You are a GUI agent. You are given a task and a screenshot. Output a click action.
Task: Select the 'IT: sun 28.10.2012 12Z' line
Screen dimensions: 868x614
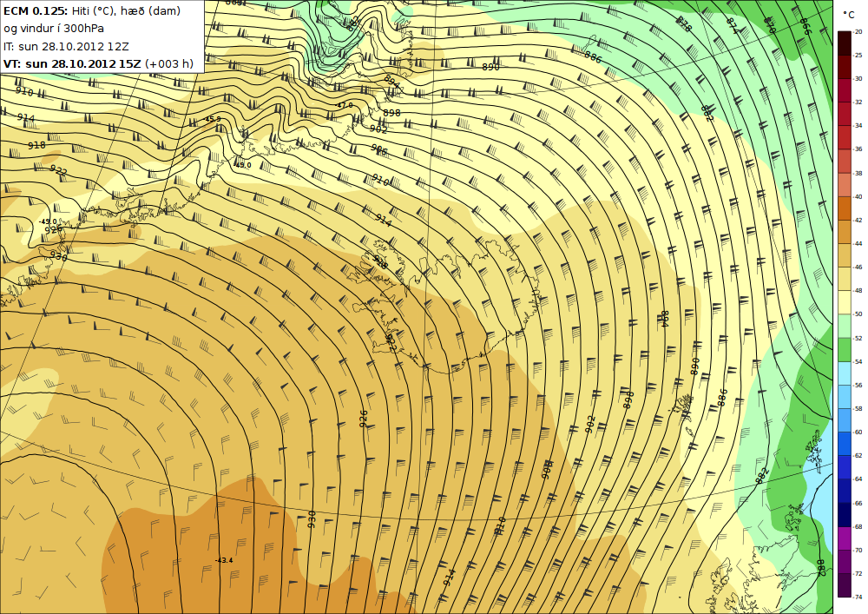(66, 47)
